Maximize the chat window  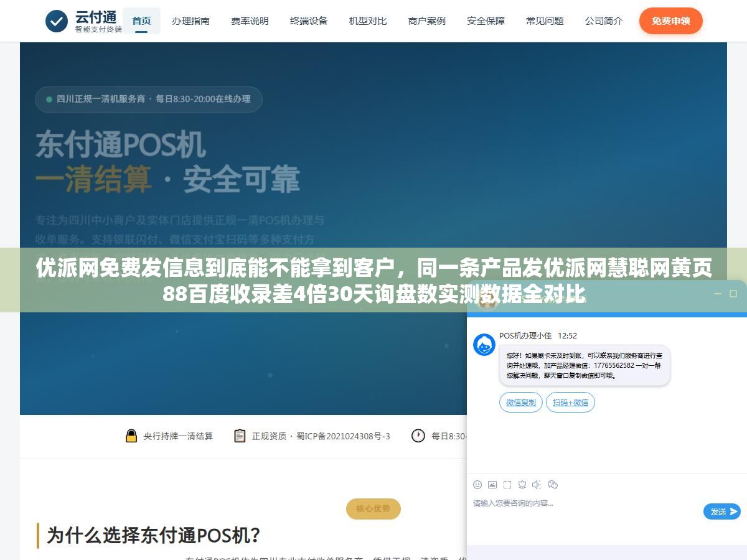click(733, 294)
